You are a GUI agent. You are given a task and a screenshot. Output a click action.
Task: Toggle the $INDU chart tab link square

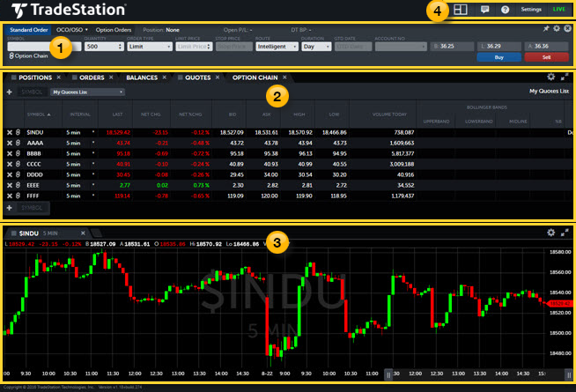[14, 233]
